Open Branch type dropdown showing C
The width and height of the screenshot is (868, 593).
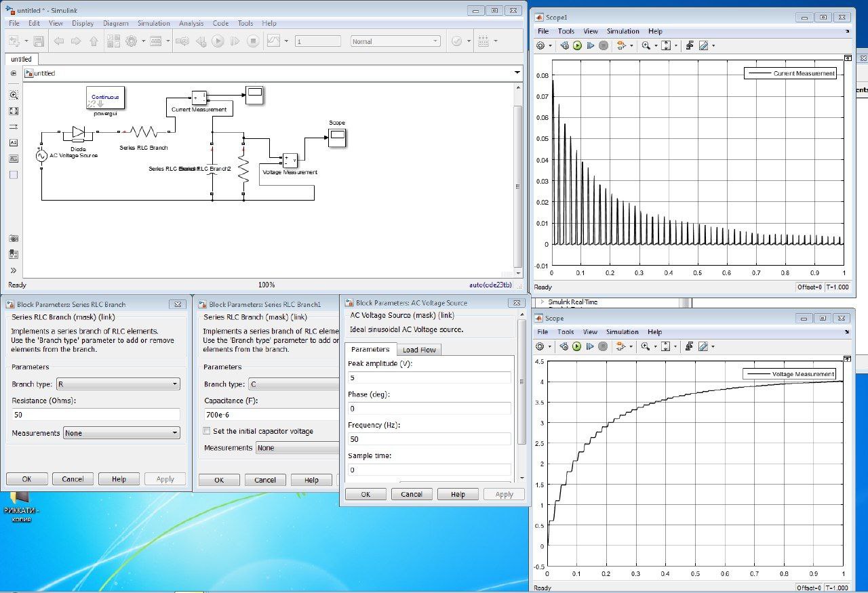pyautogui.click(x=293, y=384)
